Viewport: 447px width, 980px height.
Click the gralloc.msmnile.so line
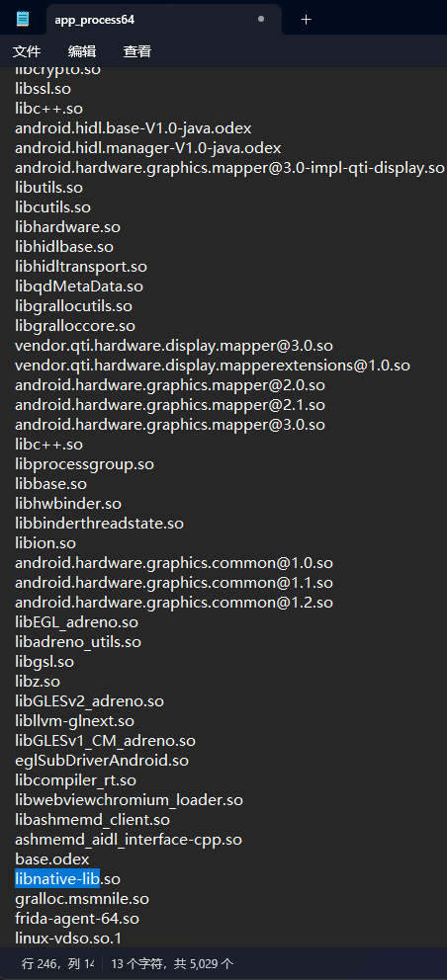[x=82, y=899]
